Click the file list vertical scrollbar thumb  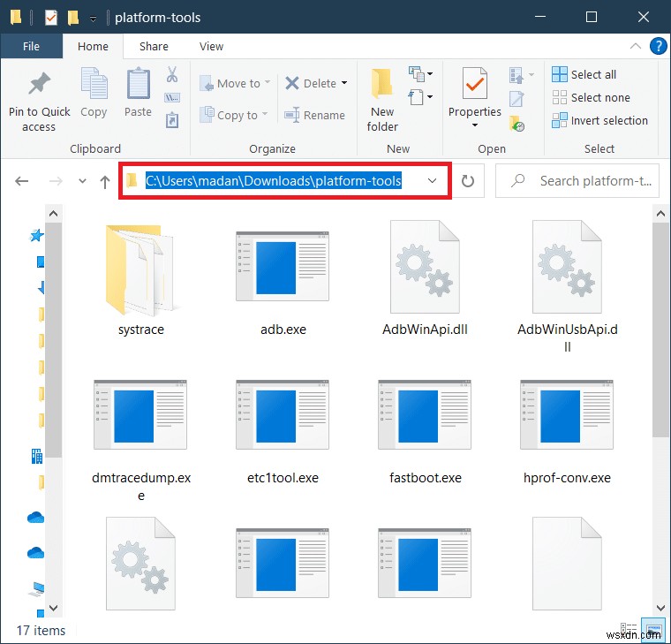(x=660, y=330)
